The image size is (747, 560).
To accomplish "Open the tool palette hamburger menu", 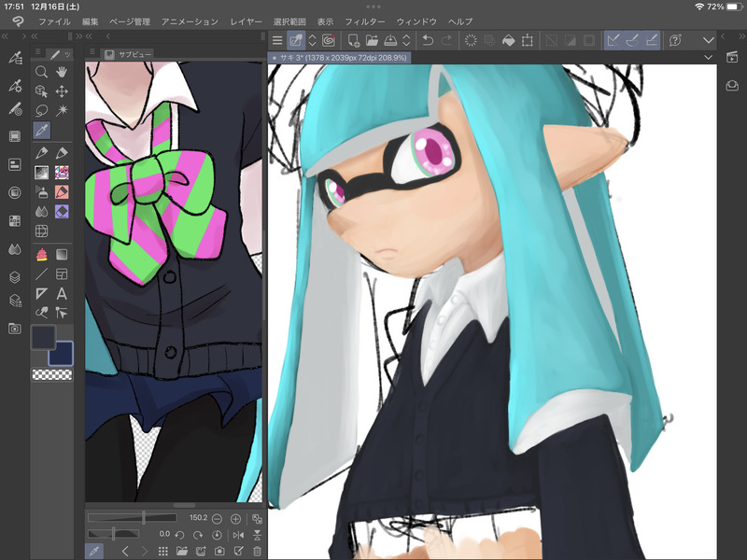I will pos(38,52).
